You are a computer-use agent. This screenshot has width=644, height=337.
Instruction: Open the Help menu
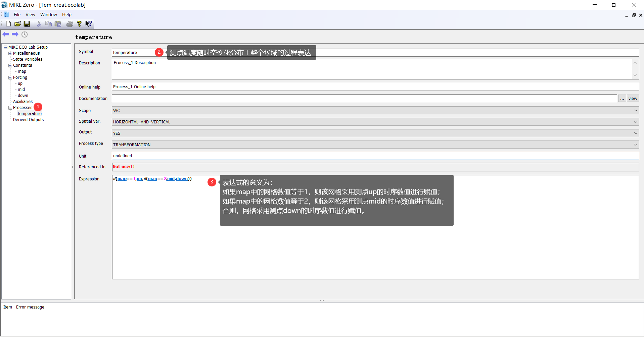pos(66,14)
